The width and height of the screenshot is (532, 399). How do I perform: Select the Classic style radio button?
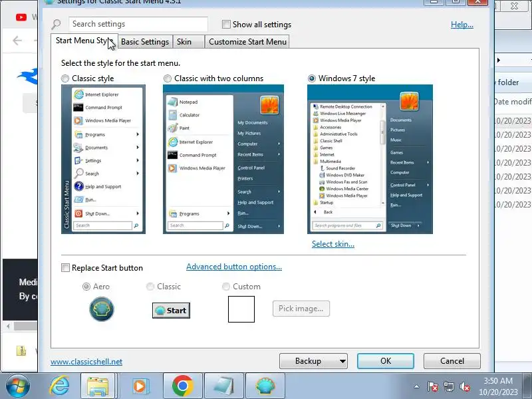pyautogui.click(x=65, y=78)
